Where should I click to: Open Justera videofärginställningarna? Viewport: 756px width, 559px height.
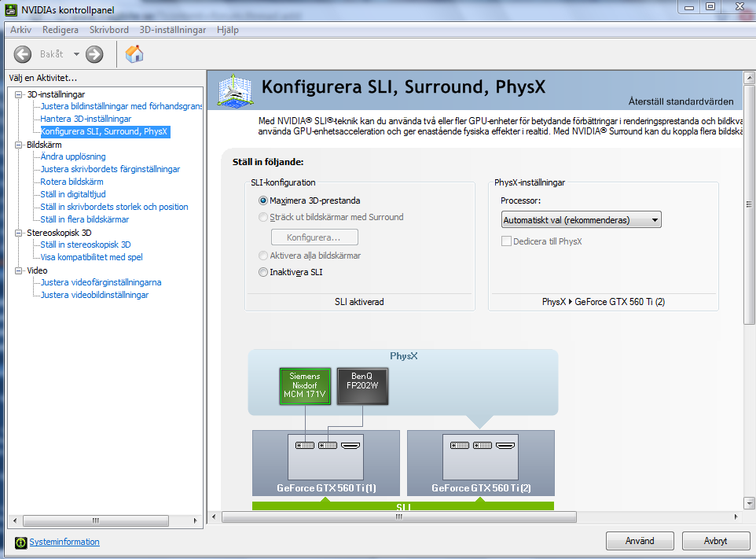point(101,282)
